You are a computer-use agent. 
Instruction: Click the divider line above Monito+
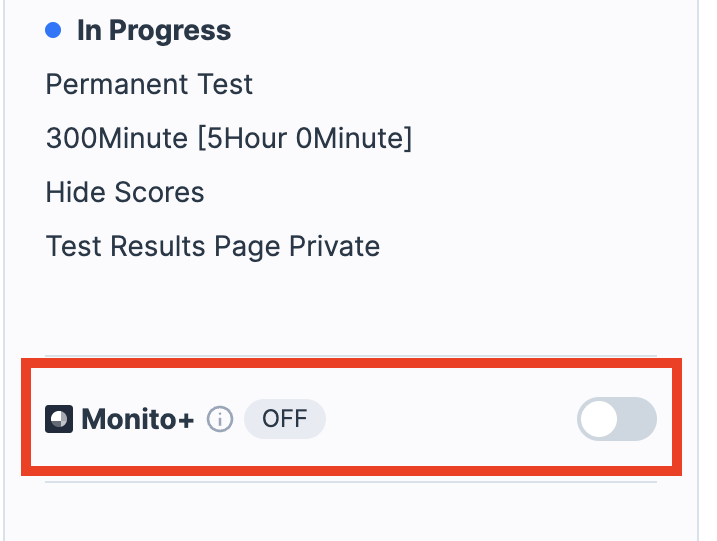(x=350, y=356)
